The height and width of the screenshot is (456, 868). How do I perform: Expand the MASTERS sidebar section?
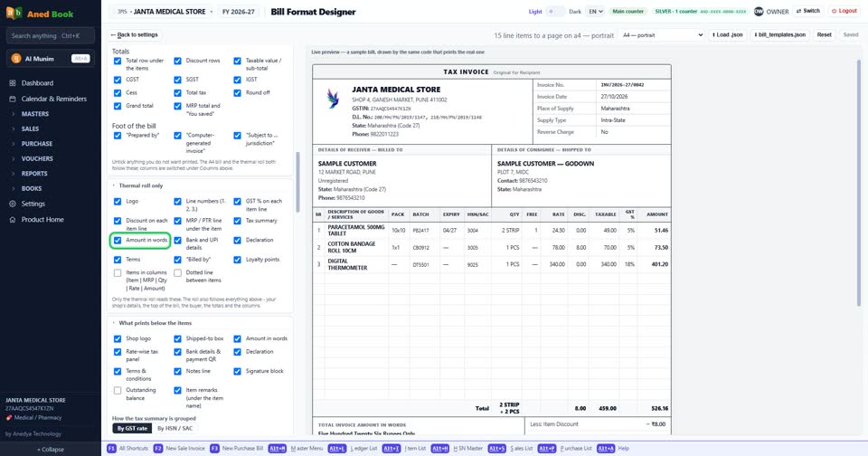[x=35, y=114]
